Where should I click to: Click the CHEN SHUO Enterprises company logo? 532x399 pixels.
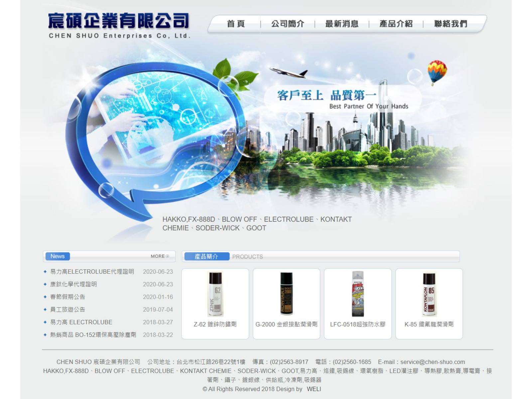pyautogui.click(x=119, y=26)
